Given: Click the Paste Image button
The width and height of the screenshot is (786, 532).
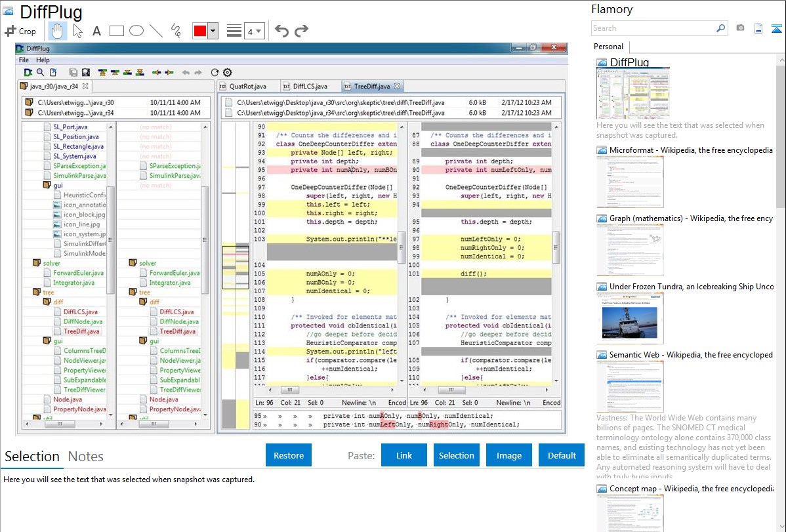Looking at the screenshot, I should click(x=508, y=455).
